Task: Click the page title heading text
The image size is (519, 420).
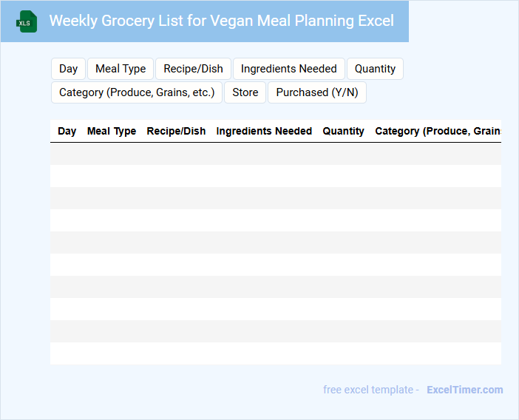Action: (x=222, y=21)
